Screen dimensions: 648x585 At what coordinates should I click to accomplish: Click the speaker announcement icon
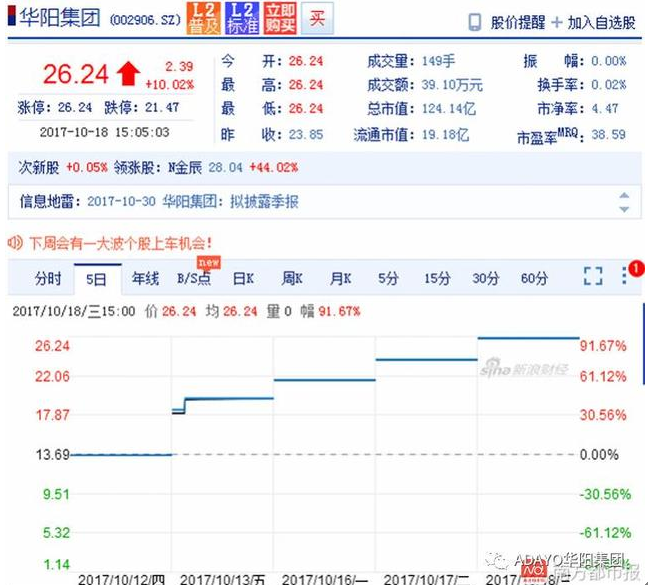pyautogui.click(x=15, y=243)
